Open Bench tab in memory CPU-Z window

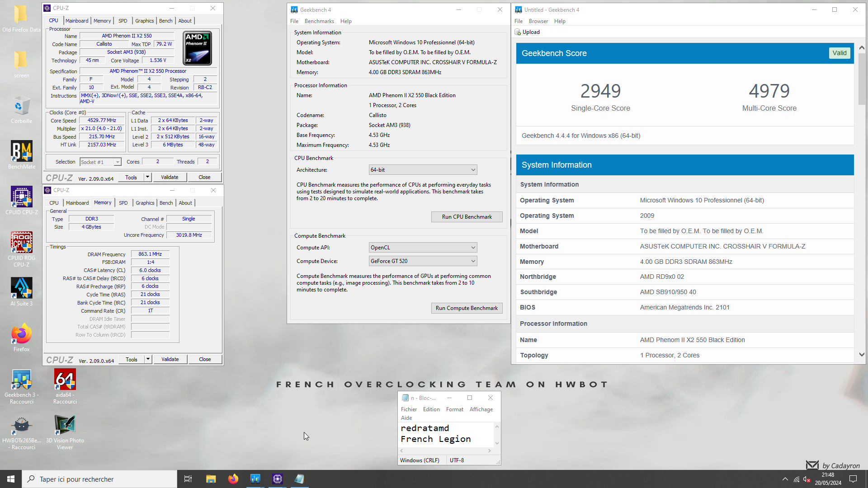(166, 203)
